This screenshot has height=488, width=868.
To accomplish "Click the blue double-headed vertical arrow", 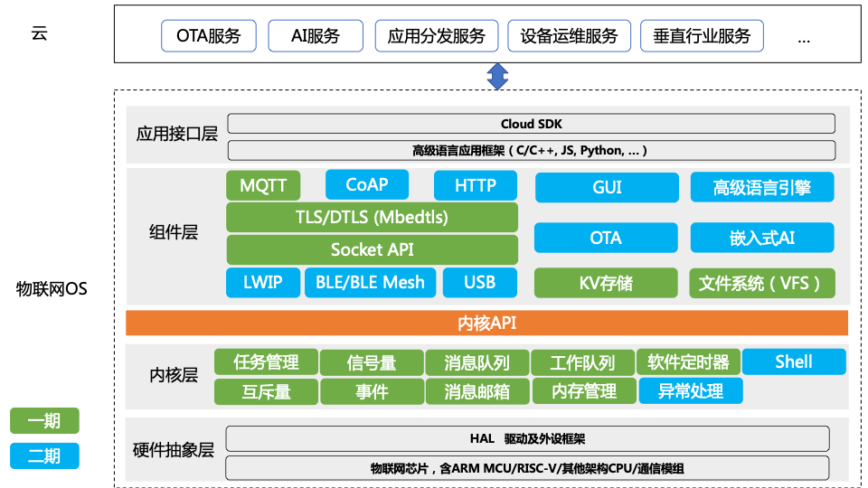I will [497, 76].
